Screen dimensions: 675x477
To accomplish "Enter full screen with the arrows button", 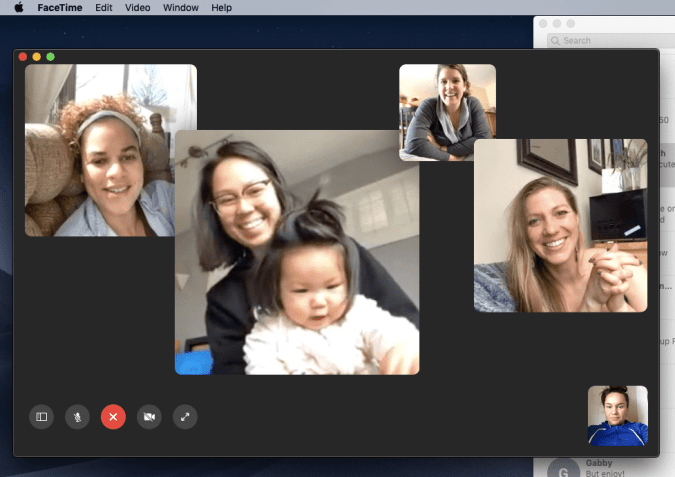I will click(x=185, y=416).
